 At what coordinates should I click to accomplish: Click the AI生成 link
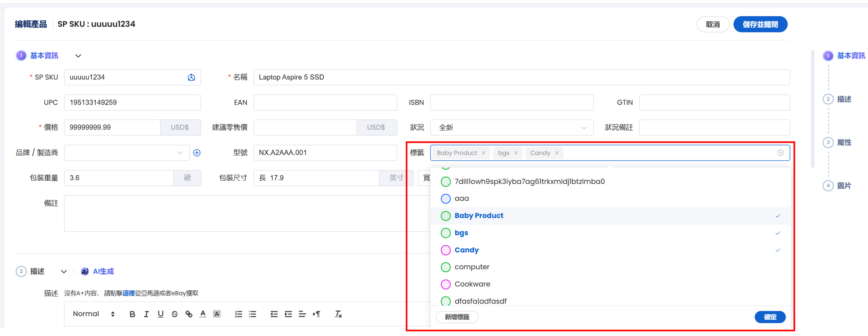tap(103, 271)
